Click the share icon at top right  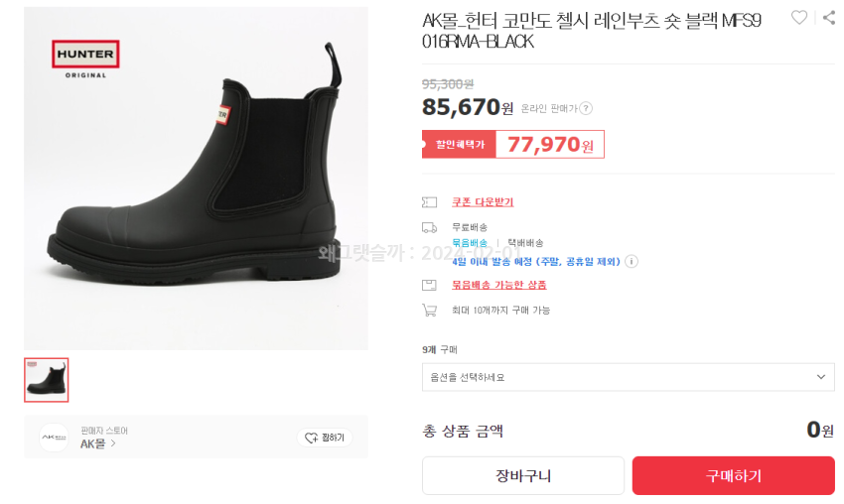click(x=829, y=17)
